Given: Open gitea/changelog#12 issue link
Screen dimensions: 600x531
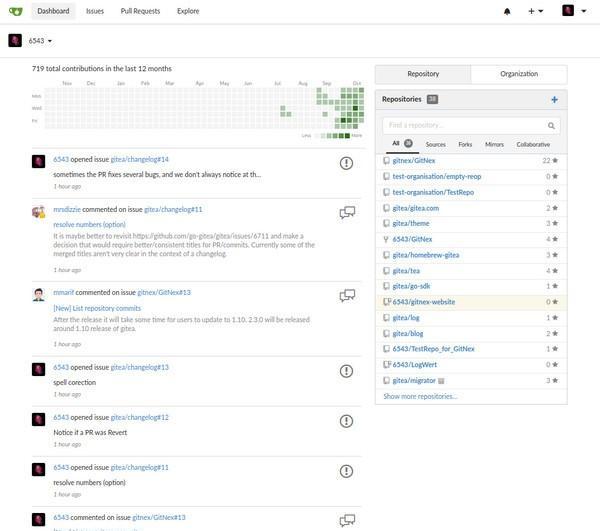Looking at the screenshot, I should 140,417.
